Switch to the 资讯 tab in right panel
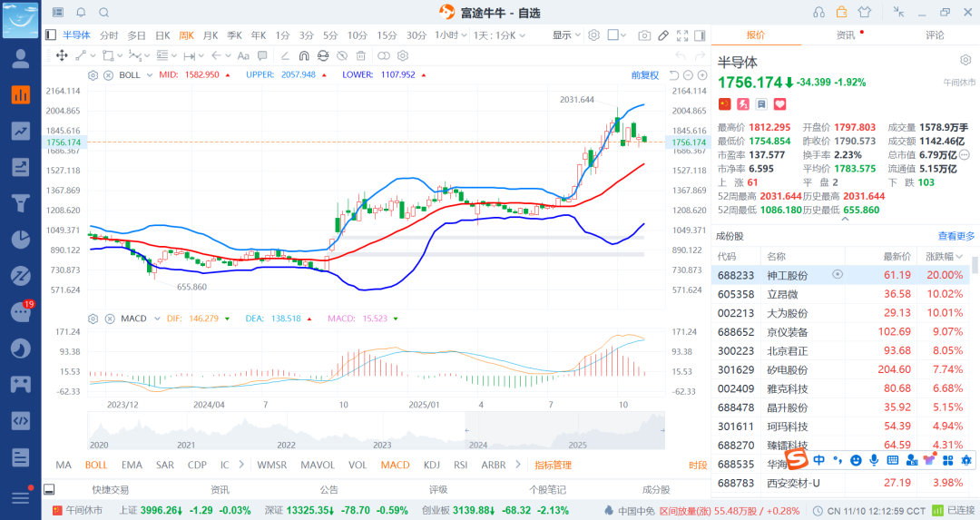980x520 pixels. 845,35
